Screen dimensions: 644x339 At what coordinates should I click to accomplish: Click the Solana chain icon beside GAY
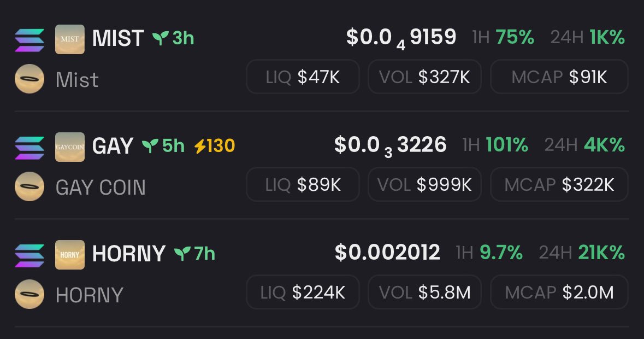point(29,148)
